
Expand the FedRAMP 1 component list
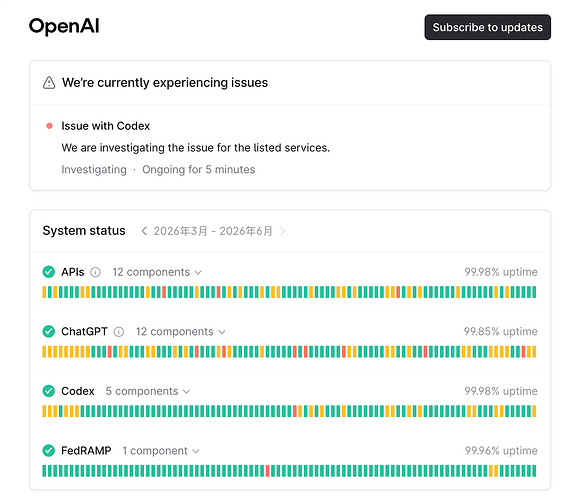tap(161, 451)
